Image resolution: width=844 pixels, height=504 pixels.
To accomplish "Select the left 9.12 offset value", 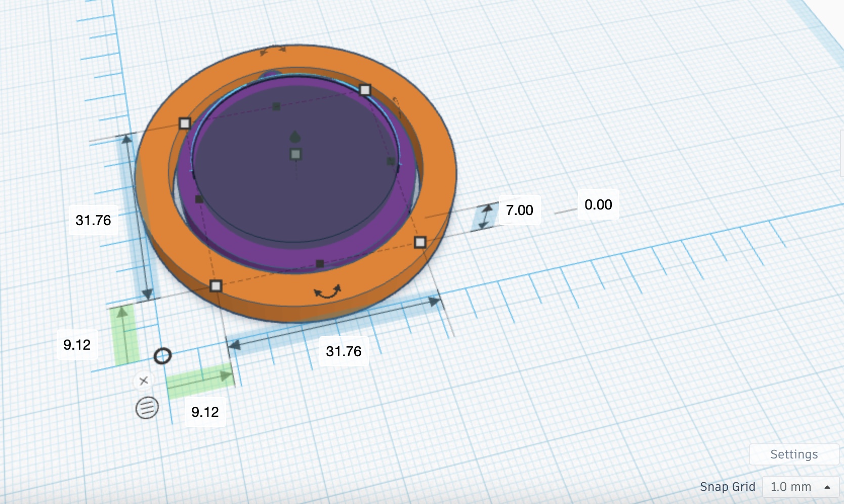I will point(77,345).
